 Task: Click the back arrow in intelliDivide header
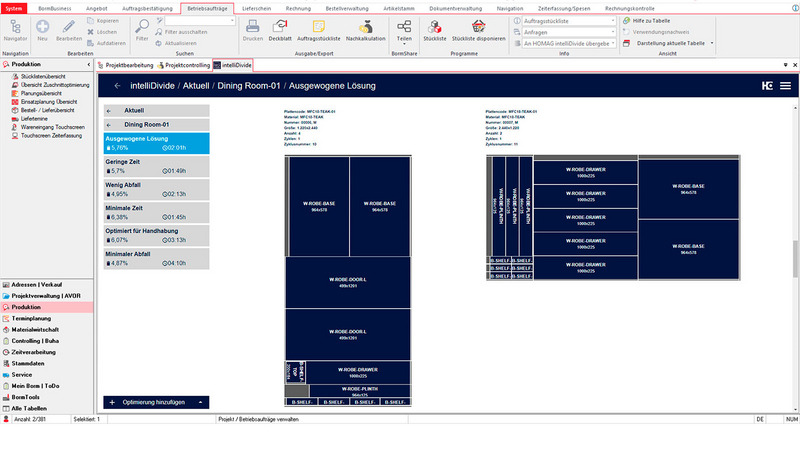click(118, 87)
